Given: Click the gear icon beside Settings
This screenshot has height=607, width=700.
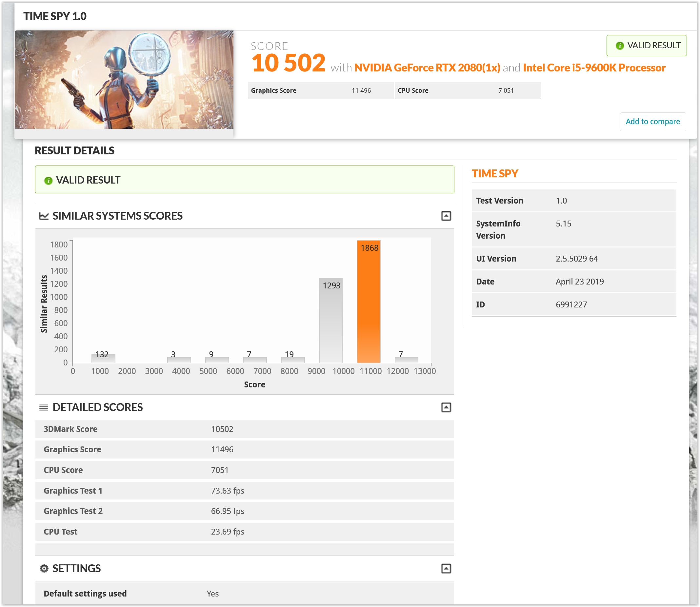Looking at the screenshot, I should click(x=44, y=568).
